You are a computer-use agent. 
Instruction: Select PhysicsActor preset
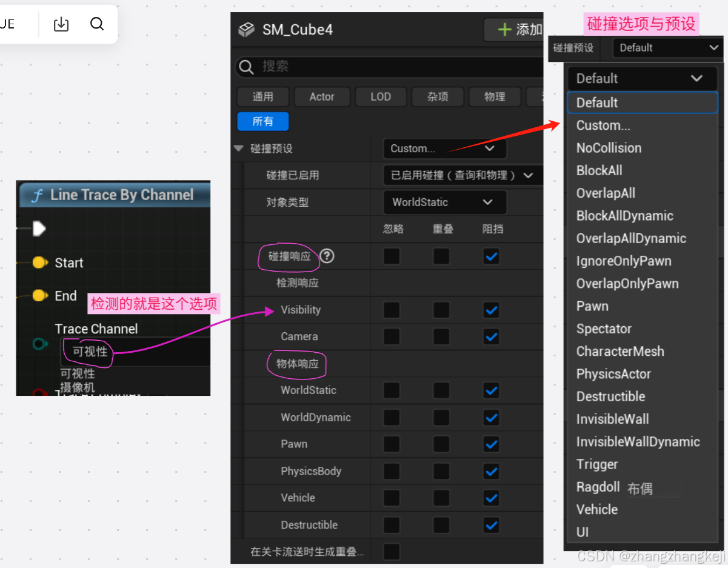click(x=643, y=374)
